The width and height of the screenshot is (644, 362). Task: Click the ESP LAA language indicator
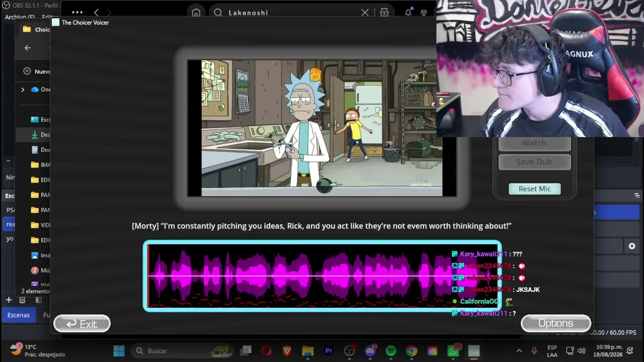click(552, 351)
